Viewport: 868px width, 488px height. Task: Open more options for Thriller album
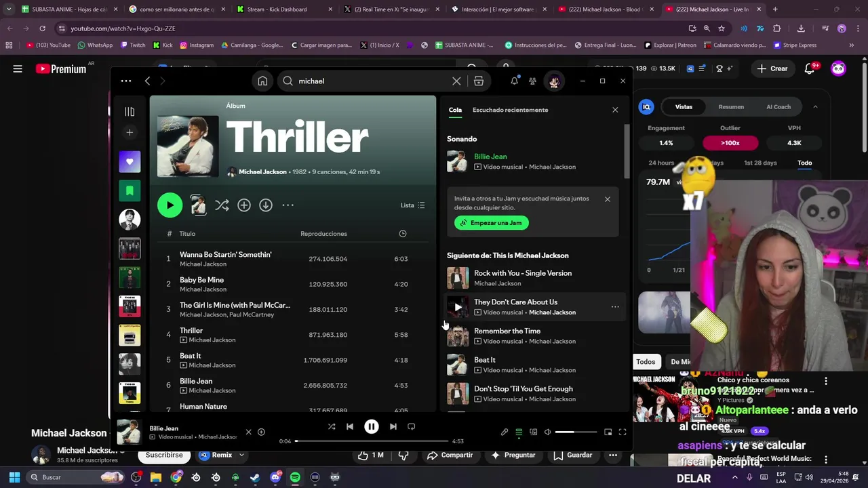(288, 205)
